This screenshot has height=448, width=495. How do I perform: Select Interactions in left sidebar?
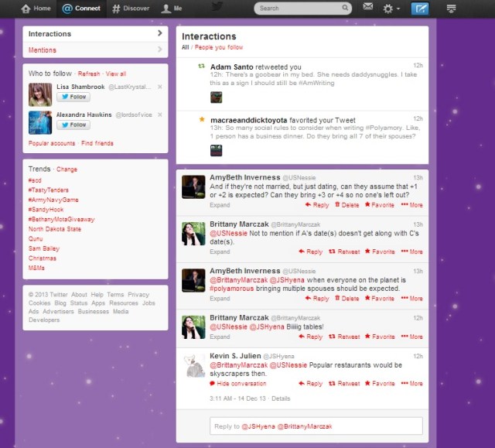95,34
